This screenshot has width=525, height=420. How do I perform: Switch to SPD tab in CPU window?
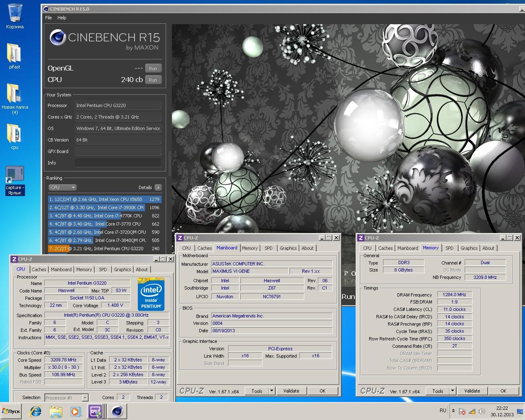coord(103,269)
